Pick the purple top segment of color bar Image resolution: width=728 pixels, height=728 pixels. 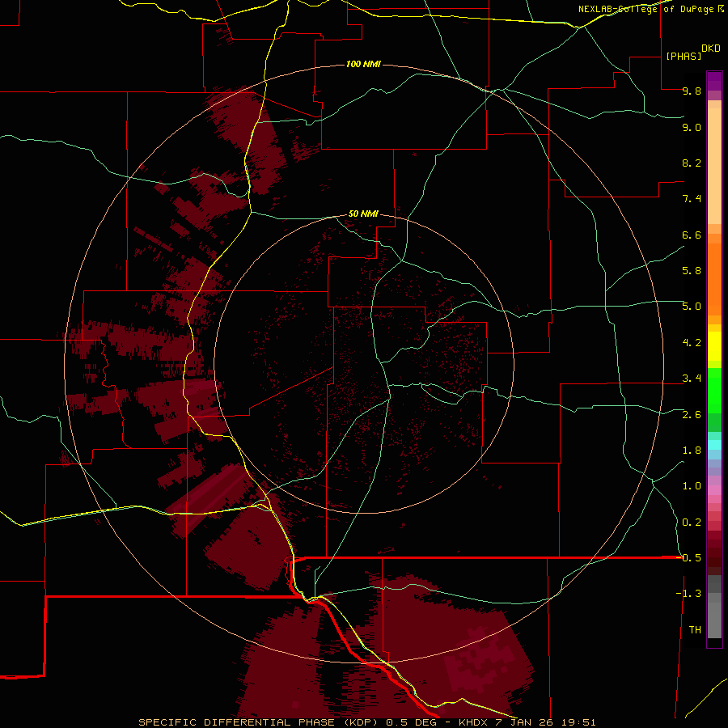(714, 81)
